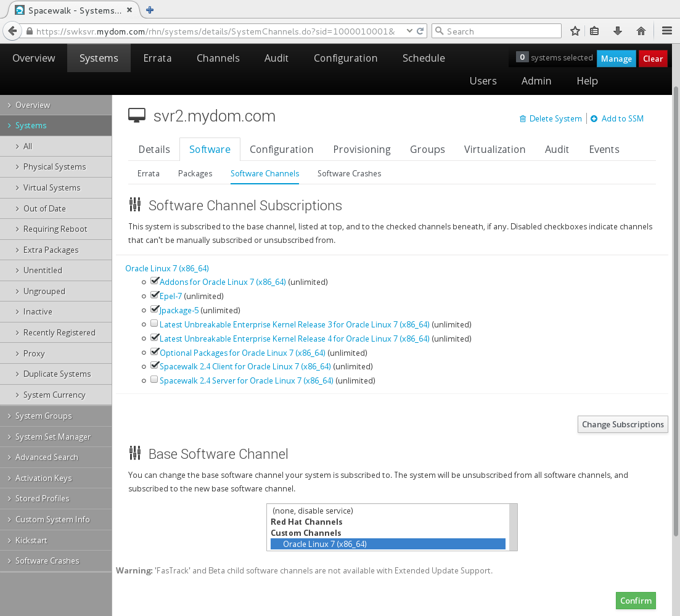Screen dimensions: 680x616
Task: Open the Oracle Linux 7 (x86_64) base channel link
Action: [167, 268]
